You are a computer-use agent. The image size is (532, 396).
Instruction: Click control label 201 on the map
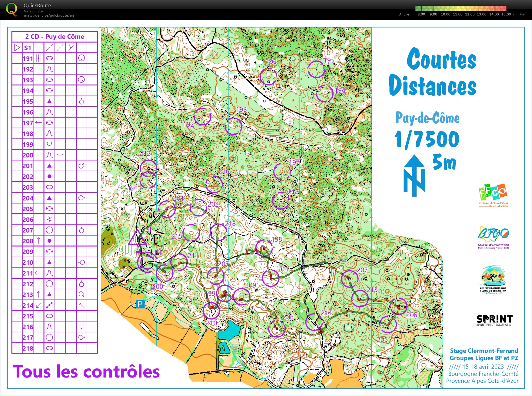pyautogui.click(x=178, y=198)
